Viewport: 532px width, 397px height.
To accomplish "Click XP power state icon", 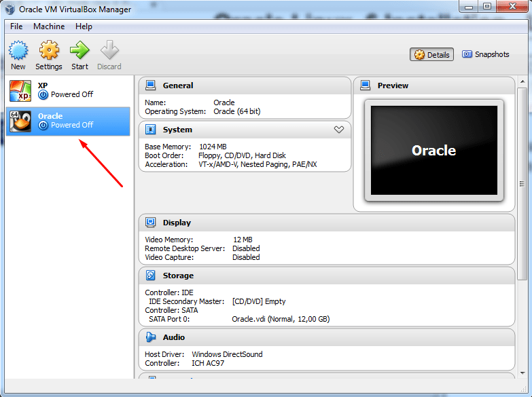I will pos(43,95).
